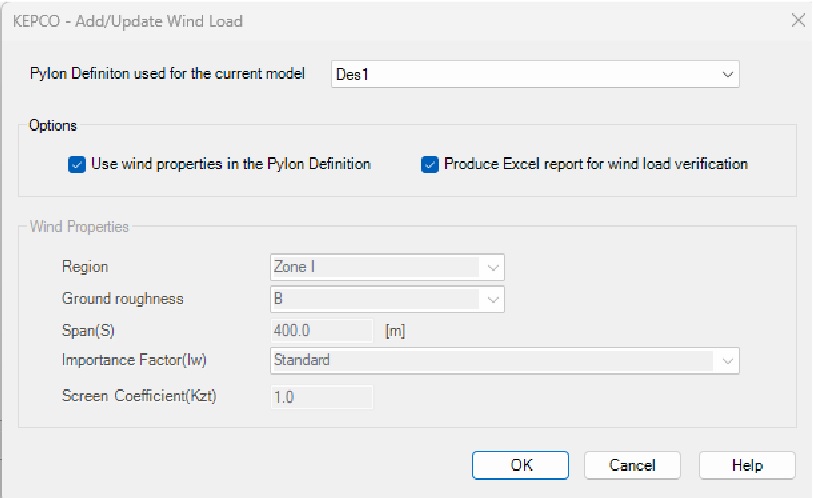Viewport: 813px width, 498px height.
Task: Open the Ground roughness dropdown showing B
Action: tap(375, 298)
